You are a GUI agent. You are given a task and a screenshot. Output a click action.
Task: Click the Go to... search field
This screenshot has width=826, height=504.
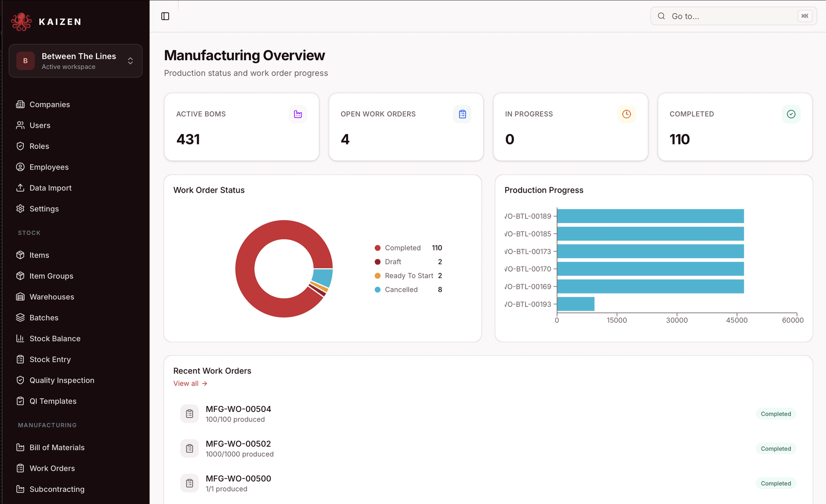pos(734,16)
